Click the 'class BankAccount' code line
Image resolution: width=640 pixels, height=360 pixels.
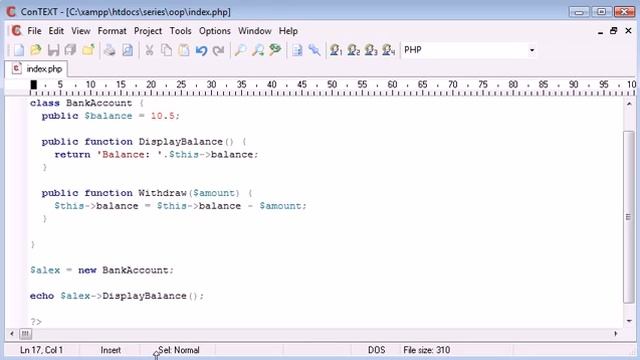pos(87,103)
